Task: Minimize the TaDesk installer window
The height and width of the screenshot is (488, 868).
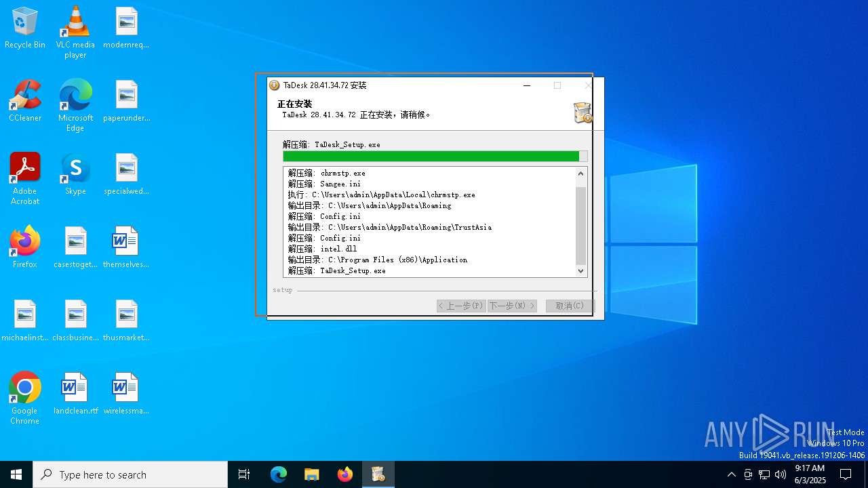Action: coord(527,85)
